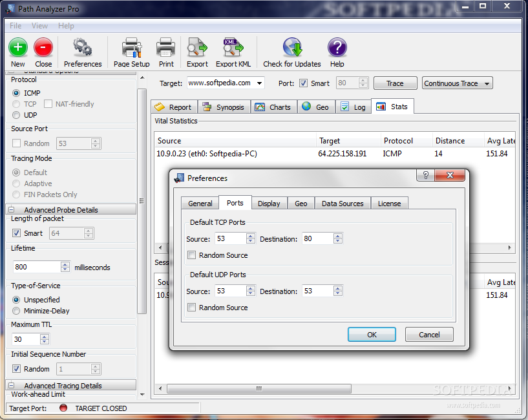Click the Log tab's checklist icon
This screenshot has height=420, width=528.
[x=344, y=107]
